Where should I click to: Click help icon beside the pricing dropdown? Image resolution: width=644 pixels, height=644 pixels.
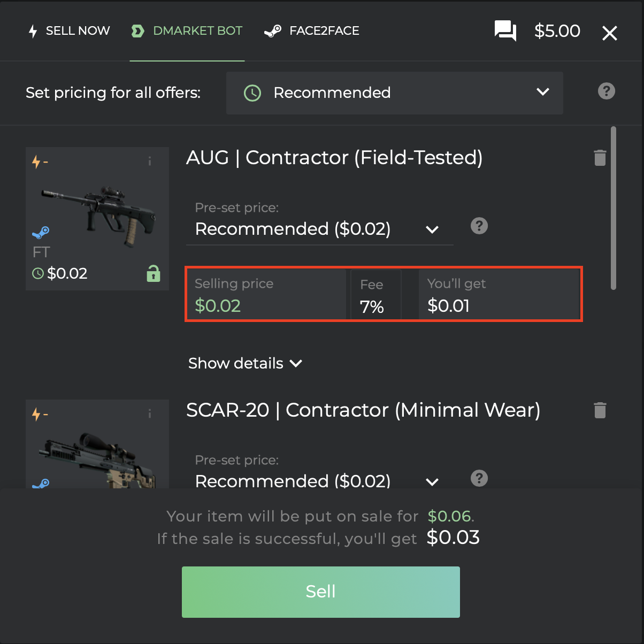click(607, 91)
